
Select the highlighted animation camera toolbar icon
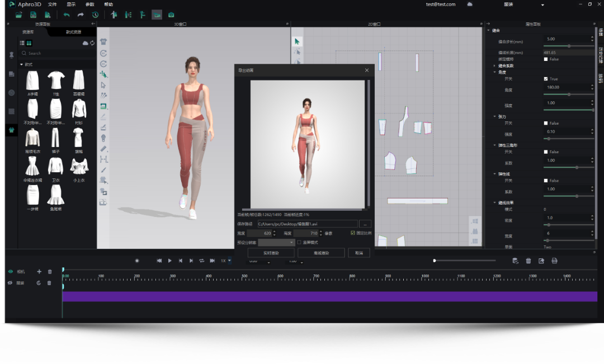(157, 15)
